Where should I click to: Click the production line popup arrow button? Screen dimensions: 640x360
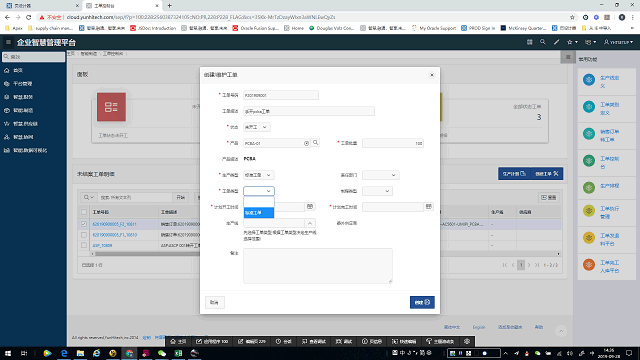pos(310,223)
